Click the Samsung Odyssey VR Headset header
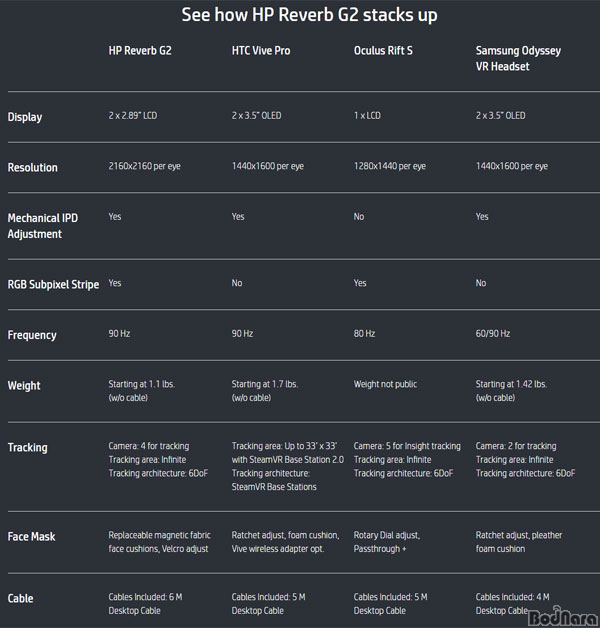 tap(518, 58)
